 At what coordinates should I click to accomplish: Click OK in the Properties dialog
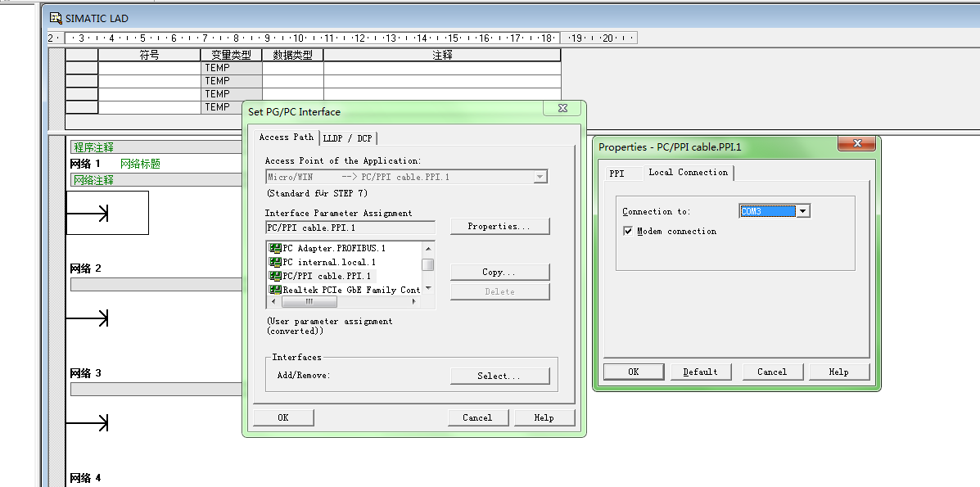click(633, 372)
